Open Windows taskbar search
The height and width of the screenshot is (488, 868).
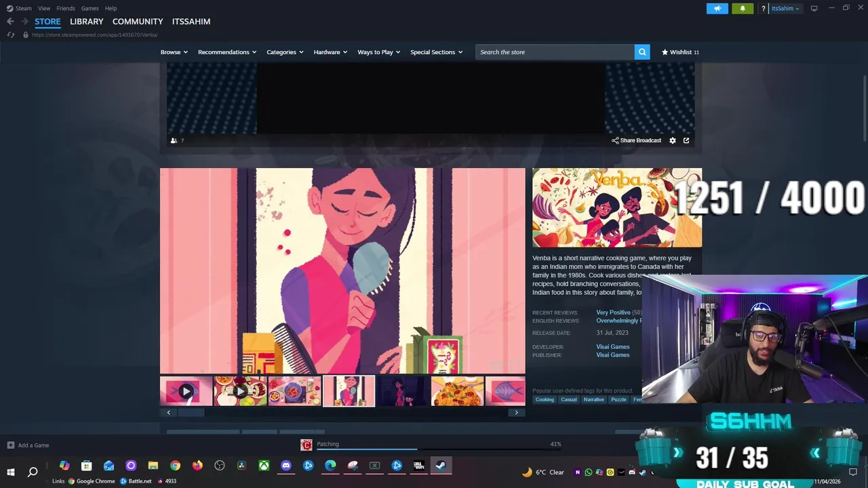33,472
